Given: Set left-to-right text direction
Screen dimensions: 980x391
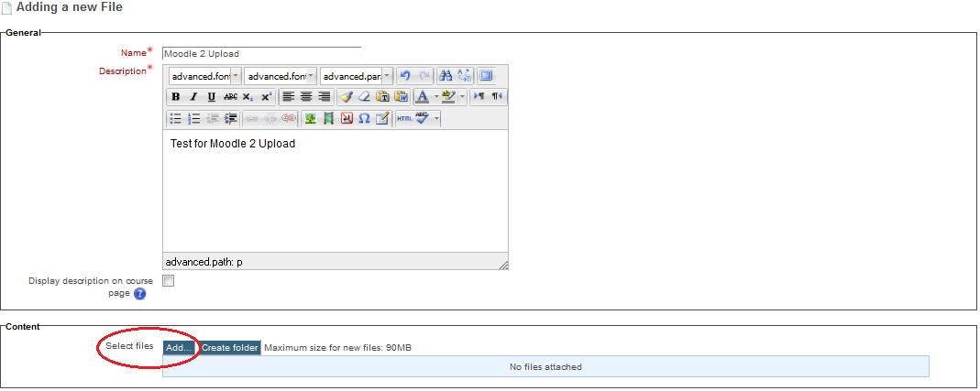Looking at the screenshot, I should (x=479, y=96).
